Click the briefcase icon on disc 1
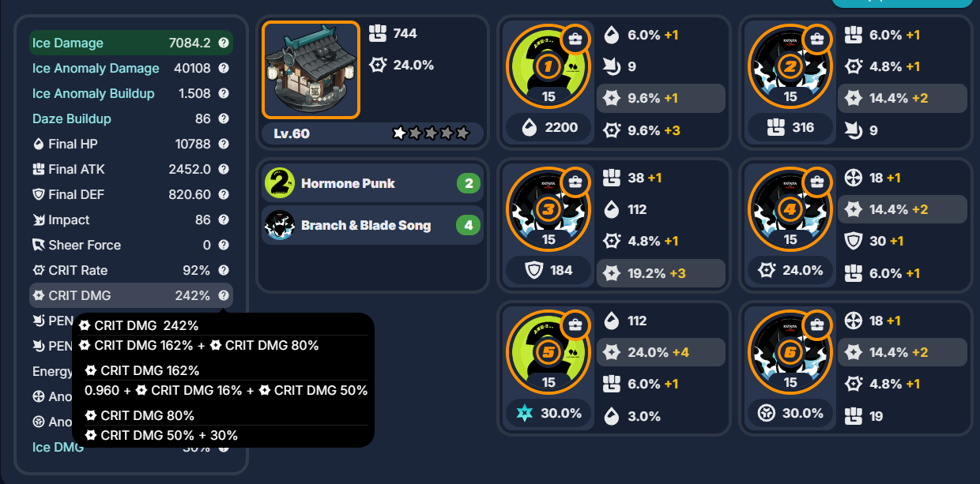The width and height of the screenshot is (980, 484). [x=576, y=39]
